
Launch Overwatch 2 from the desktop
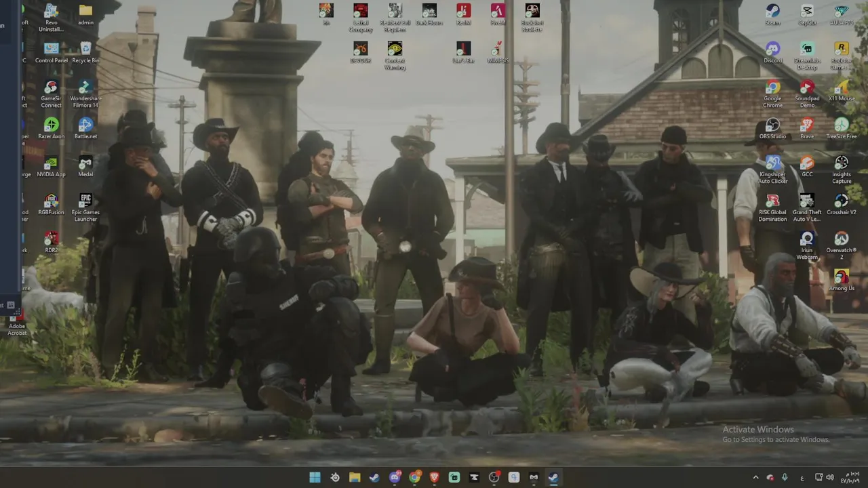click(x=842, y=246)
